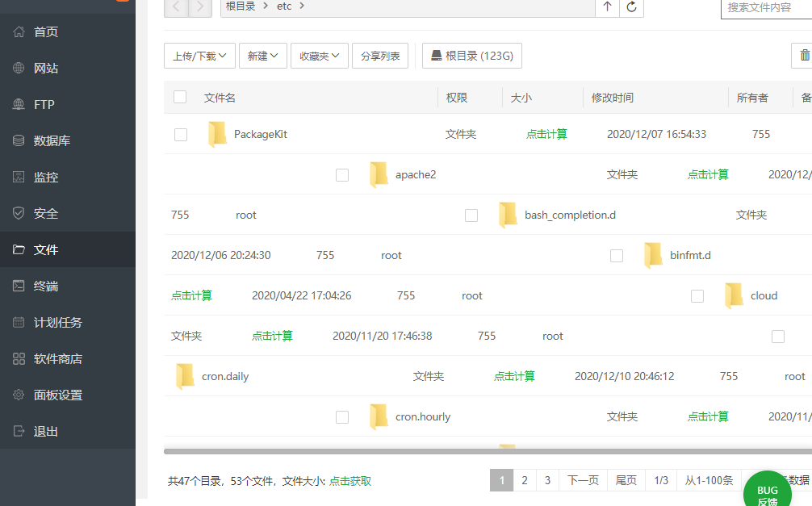This screenshot has height=506, width=812.
Task: Refresh the file list
Action: (x=631, y=6)
